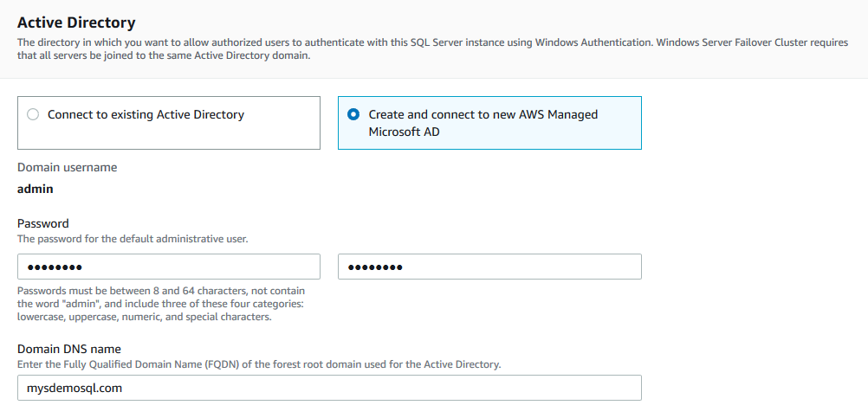Click the Fully Qualified Domain Name description text
The height and width of the screenshot is (418, 868).
258,364
